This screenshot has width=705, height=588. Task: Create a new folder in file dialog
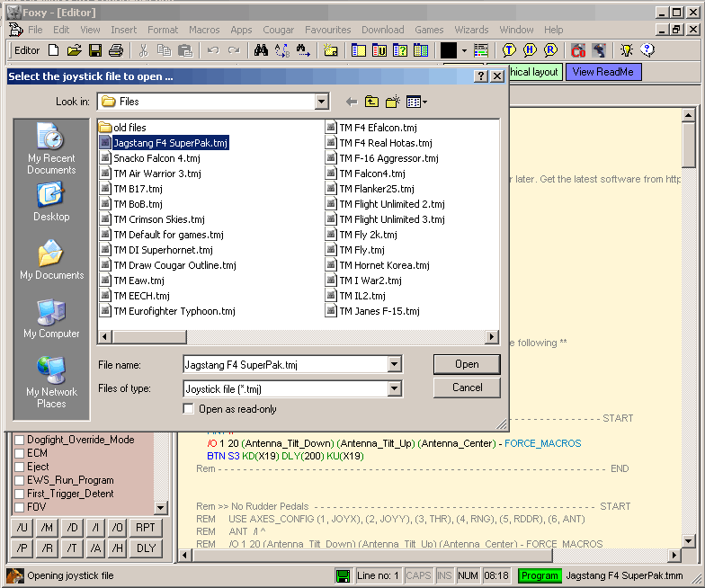pos(393,102)
